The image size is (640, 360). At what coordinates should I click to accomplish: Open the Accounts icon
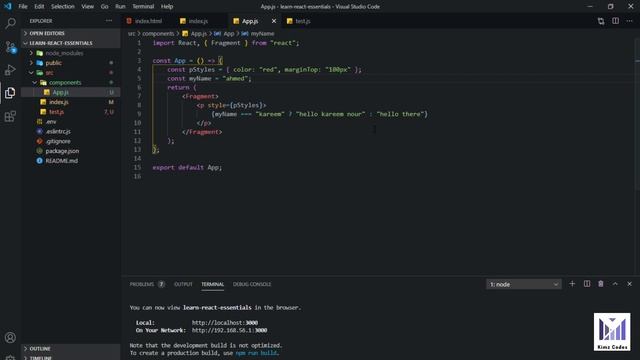coord(10,338)
